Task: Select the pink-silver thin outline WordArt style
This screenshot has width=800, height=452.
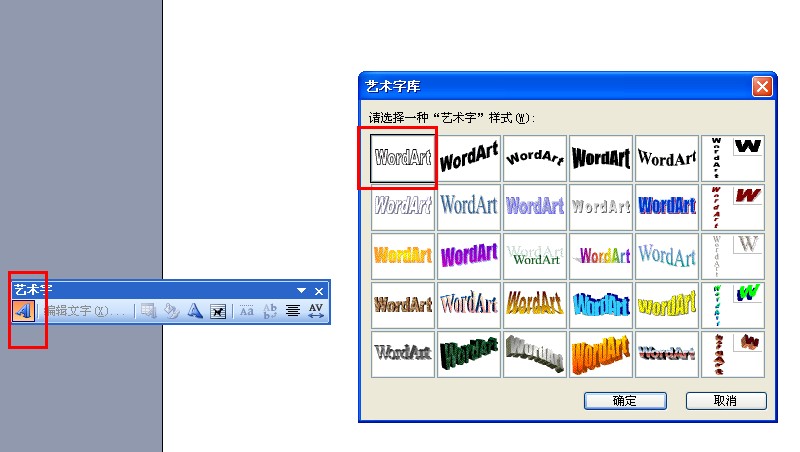Action: 469,305
